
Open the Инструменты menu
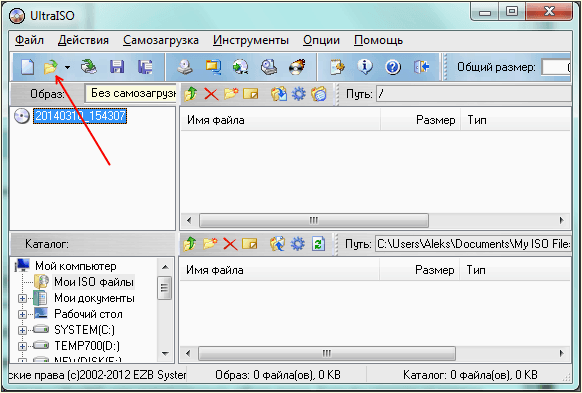click(251, 40)
